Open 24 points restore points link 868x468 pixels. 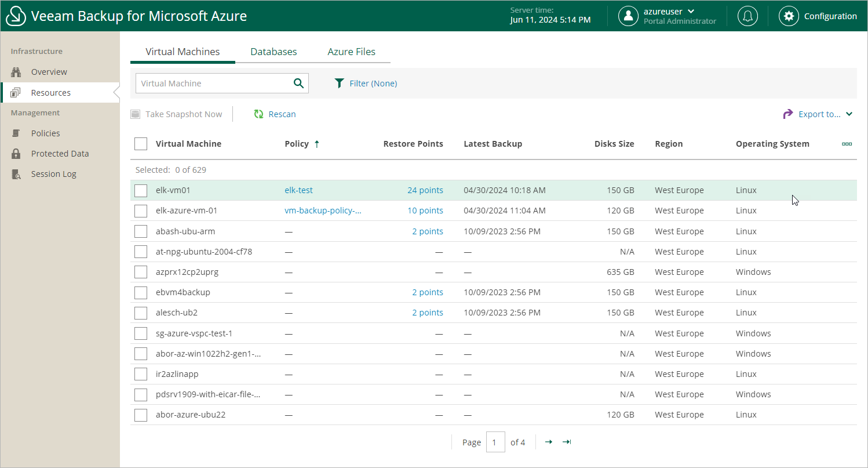(425, 190)
